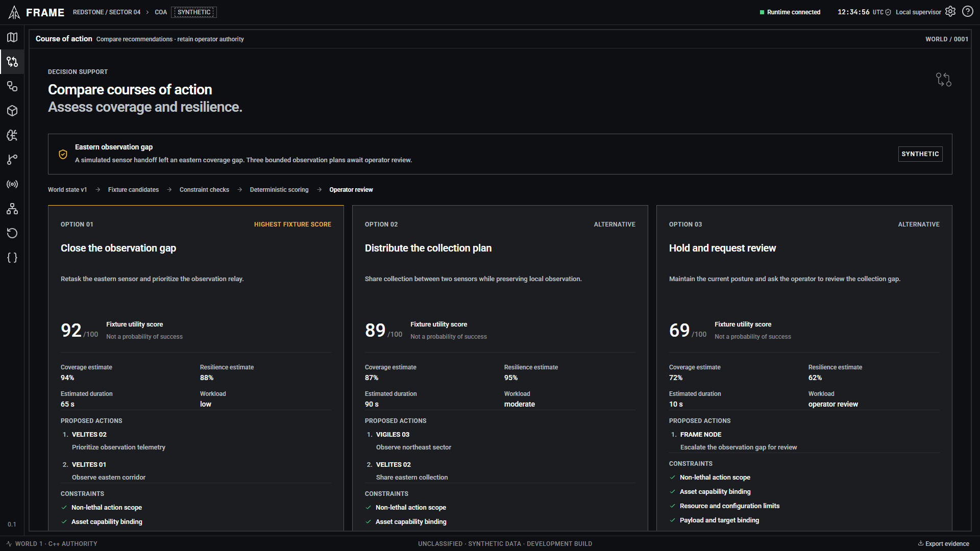The width and height of the screenshot is (980, 551).
Task: Select Option 03 Hold and request review
Action: pos(804,368)
